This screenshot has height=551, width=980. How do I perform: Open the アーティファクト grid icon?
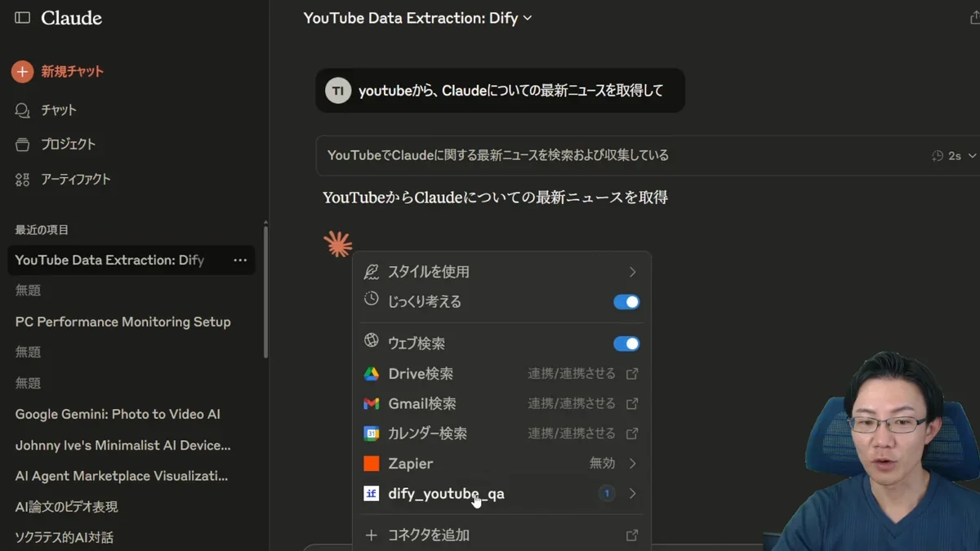point(23,179)
